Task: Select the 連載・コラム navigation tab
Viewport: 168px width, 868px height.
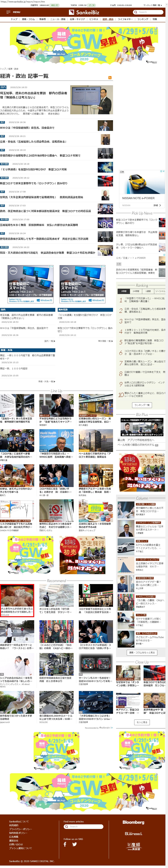Action: pyautogui.click(x=28, y=19)
